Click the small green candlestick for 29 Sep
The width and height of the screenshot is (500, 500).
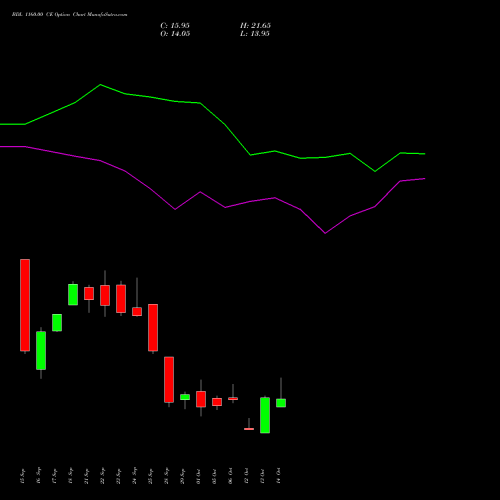click(185, 397)
